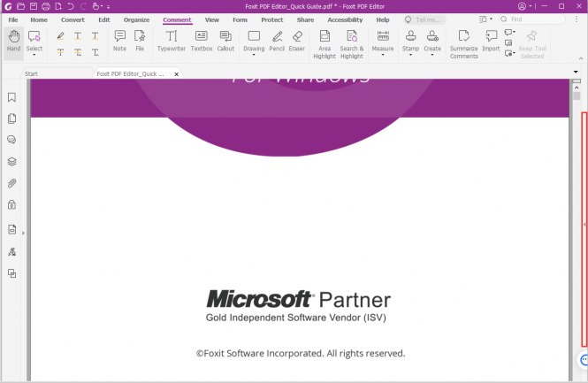This screenshot has height=383, width=588.
Task: Open the three-dot more options menu
Action: pos(577,19)
